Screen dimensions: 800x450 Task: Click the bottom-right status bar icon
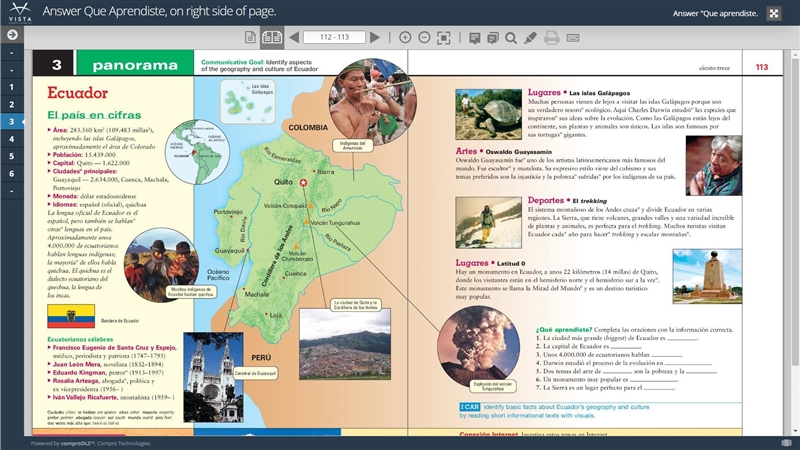786,443
